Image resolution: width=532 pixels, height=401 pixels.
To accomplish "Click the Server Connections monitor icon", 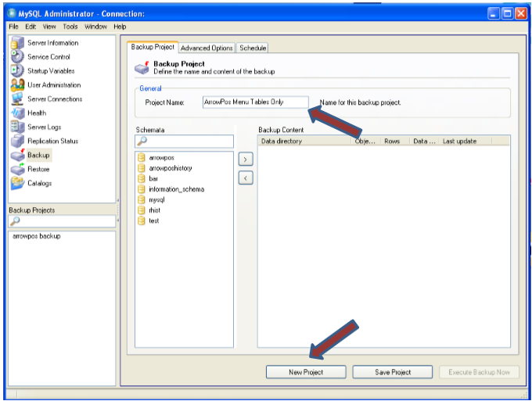I will coord(17,98).
